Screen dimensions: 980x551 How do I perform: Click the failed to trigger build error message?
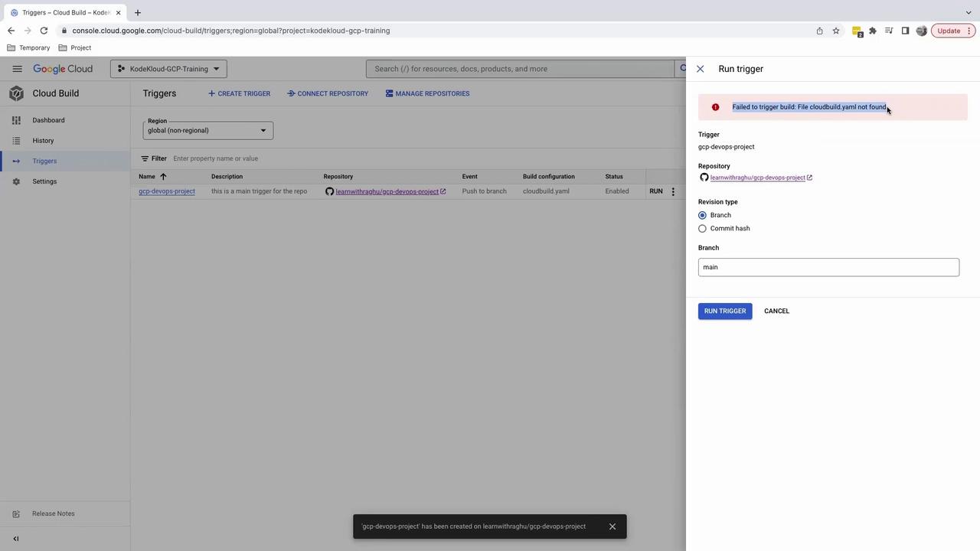click(809, 107)
